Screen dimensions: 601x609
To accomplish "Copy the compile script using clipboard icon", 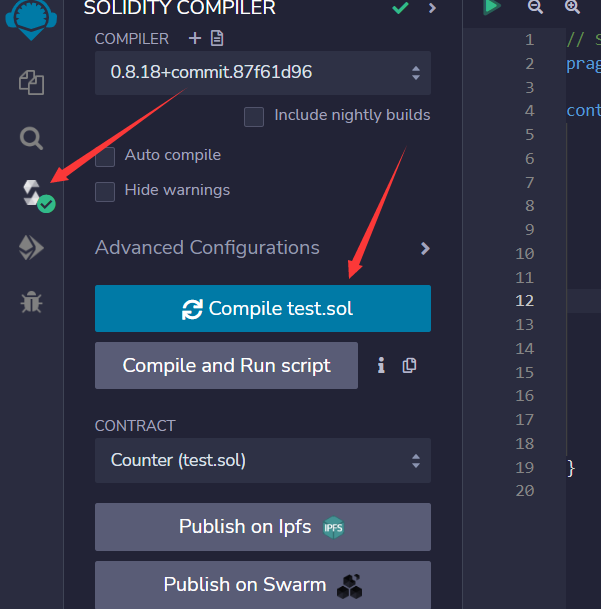I will (409, 365).
